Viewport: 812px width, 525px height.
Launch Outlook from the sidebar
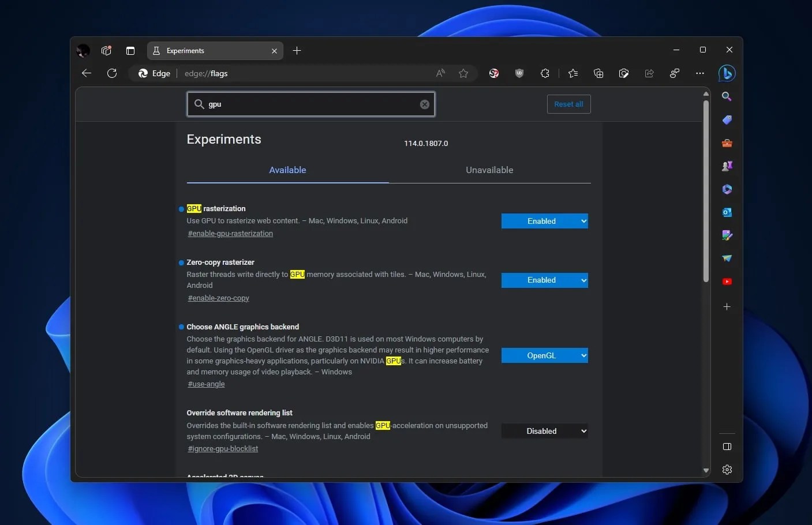tap(727, 212)
